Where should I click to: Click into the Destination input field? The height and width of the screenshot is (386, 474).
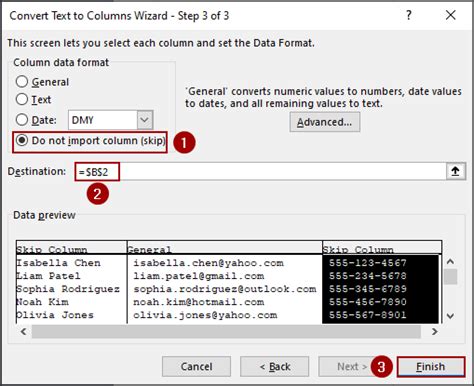pos(260,172)
